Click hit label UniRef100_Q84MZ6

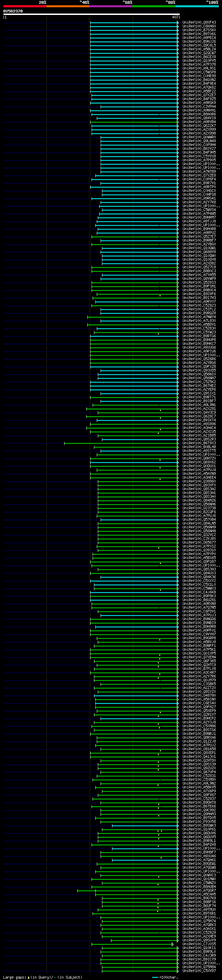pos(199,500)
